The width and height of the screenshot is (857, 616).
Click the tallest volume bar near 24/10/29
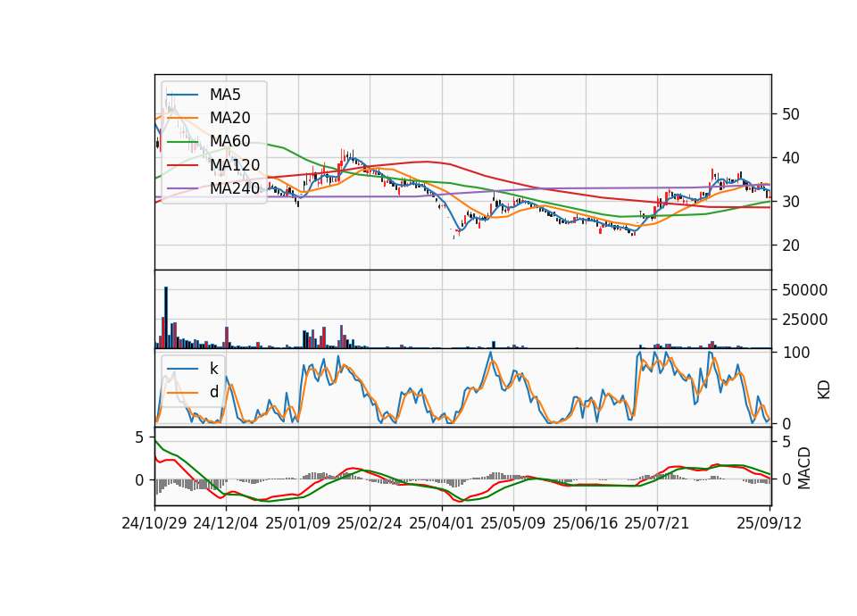coord(166,318)
